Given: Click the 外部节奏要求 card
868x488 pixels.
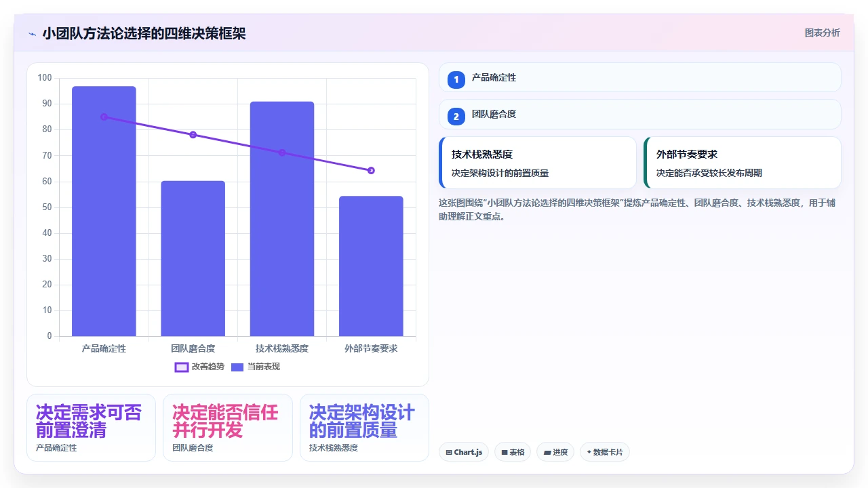Looking at the screenshot, I should click(x=743, y=163).
